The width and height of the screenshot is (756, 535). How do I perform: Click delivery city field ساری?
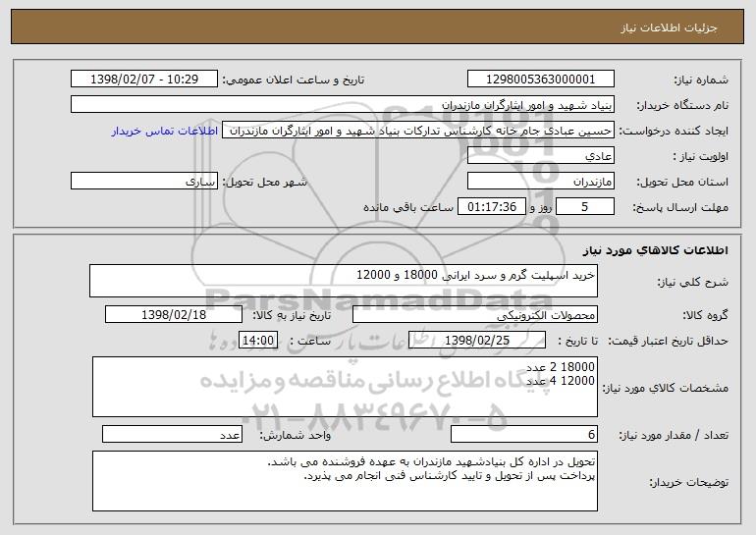[x=144, y=182]
